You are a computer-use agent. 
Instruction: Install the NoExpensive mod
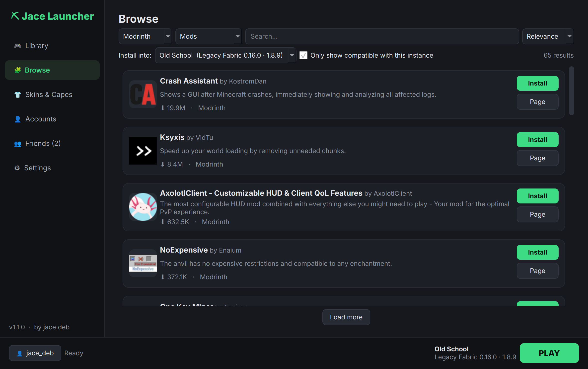point(537,252)
